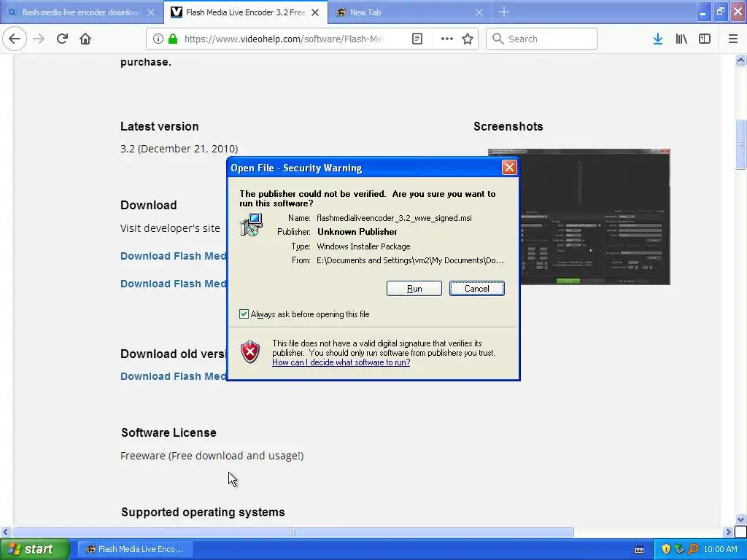
Task: Show site information via the info icon
Action: click(x=158, y=39)
